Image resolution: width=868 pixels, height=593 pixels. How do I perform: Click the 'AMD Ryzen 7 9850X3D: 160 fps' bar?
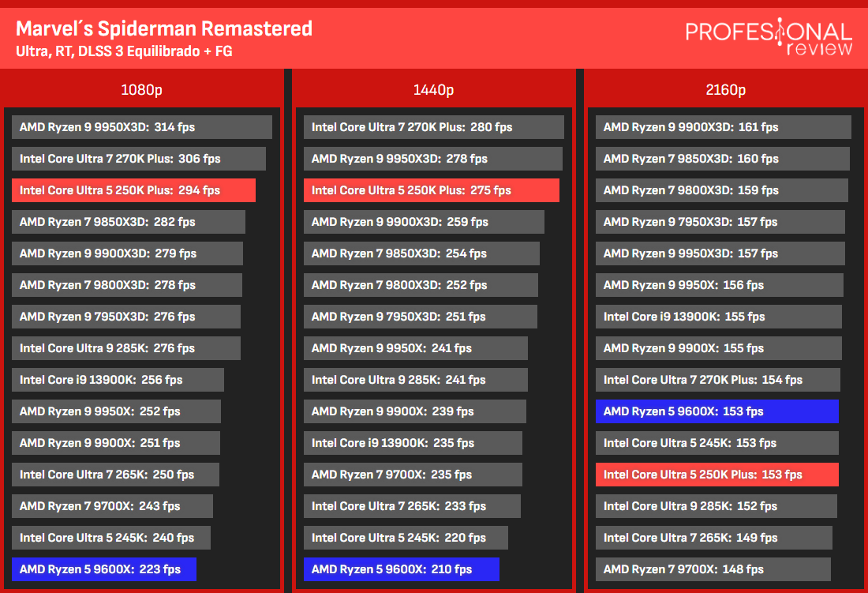click(723, 159)
